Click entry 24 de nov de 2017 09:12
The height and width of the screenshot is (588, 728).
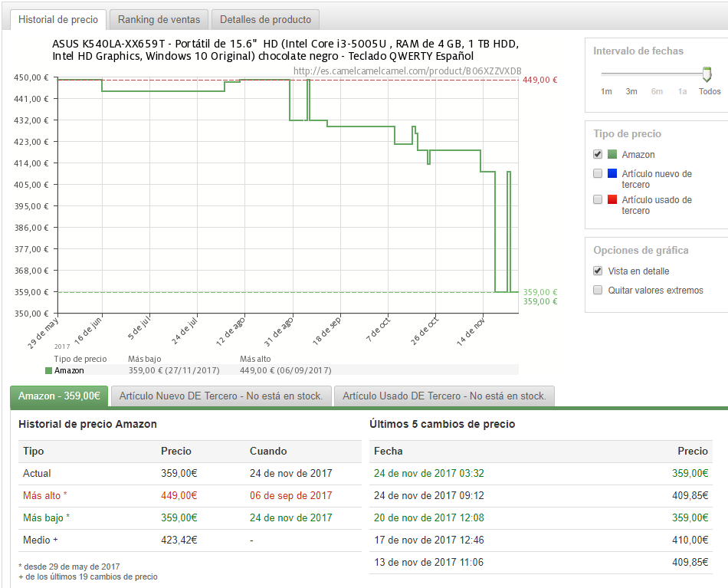(x=429, y=495)
